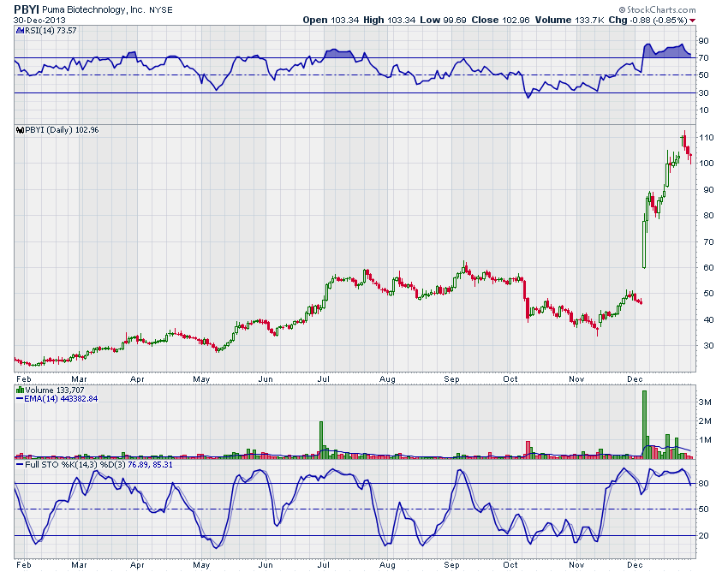Click the PBYI ticker symbol in the title
This screenshot has width=728, height=572.
tap(27, 8)
